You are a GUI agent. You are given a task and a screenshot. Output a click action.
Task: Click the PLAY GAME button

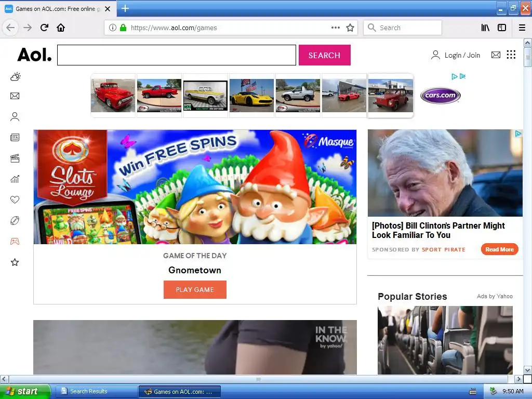[x=195, y=289]
